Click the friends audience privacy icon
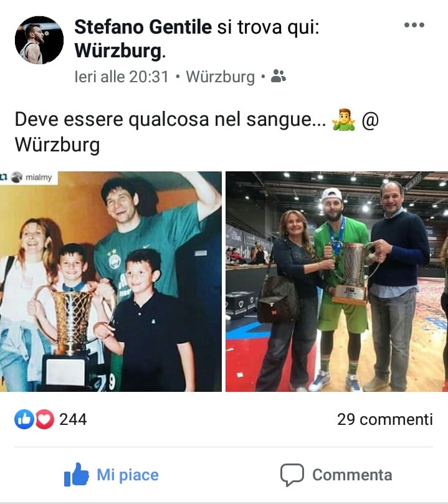This screenshot has width=448, height=504. [278, 77]
